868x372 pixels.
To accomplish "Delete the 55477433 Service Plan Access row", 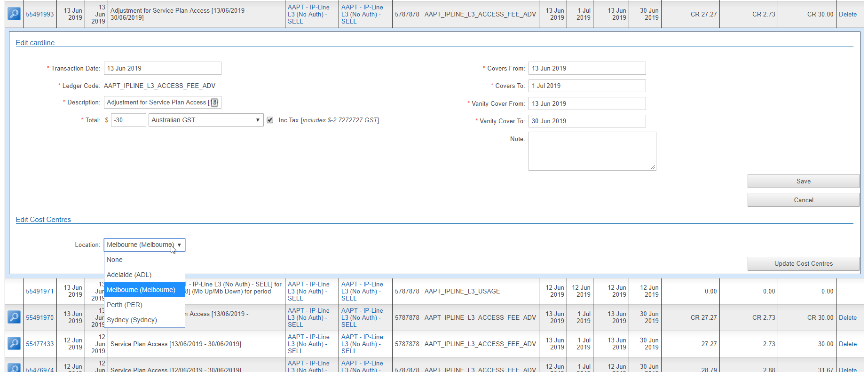I will point(847,344).
